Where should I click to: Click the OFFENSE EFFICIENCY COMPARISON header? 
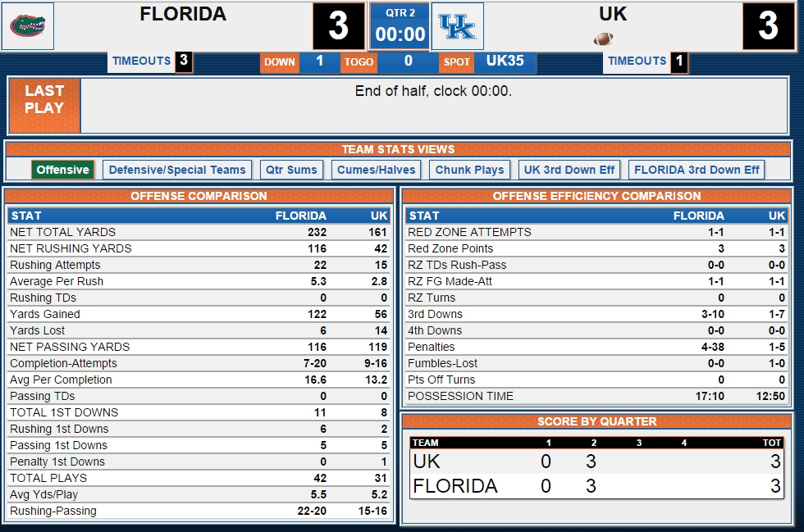point(596,196)
